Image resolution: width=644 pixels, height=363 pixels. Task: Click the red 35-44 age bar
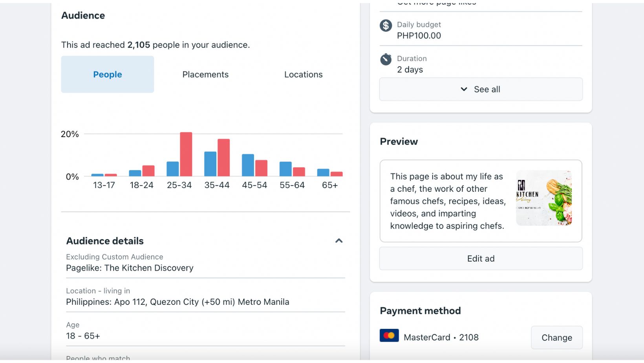coord(223,158)
